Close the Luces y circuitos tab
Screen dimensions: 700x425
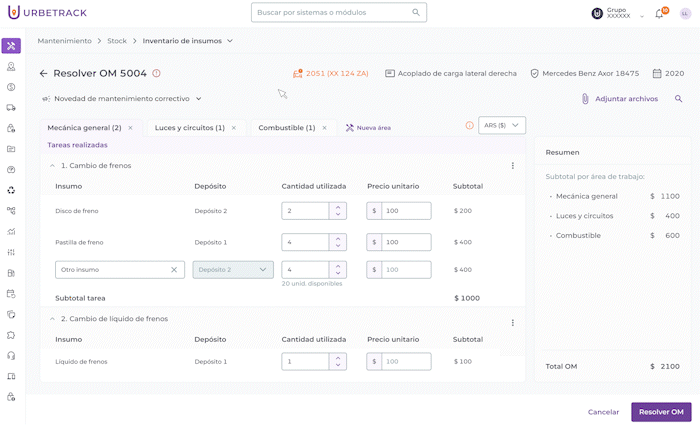[234, 128]
